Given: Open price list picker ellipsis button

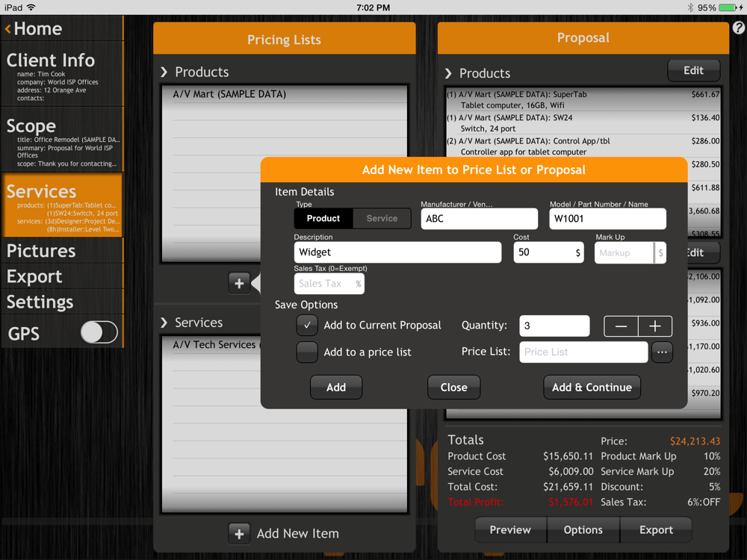Looking at the screenshot, I should (x=662, y=352).
